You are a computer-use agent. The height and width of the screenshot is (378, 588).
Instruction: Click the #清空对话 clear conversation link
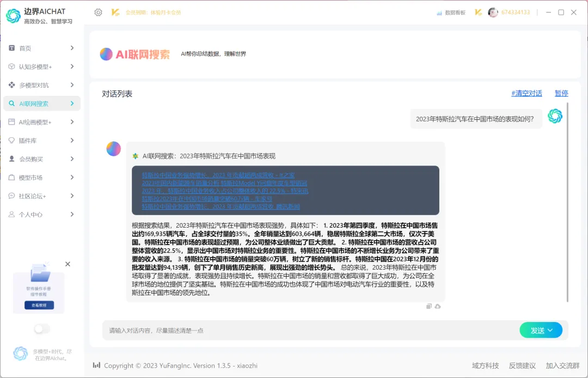click(526, 93)
